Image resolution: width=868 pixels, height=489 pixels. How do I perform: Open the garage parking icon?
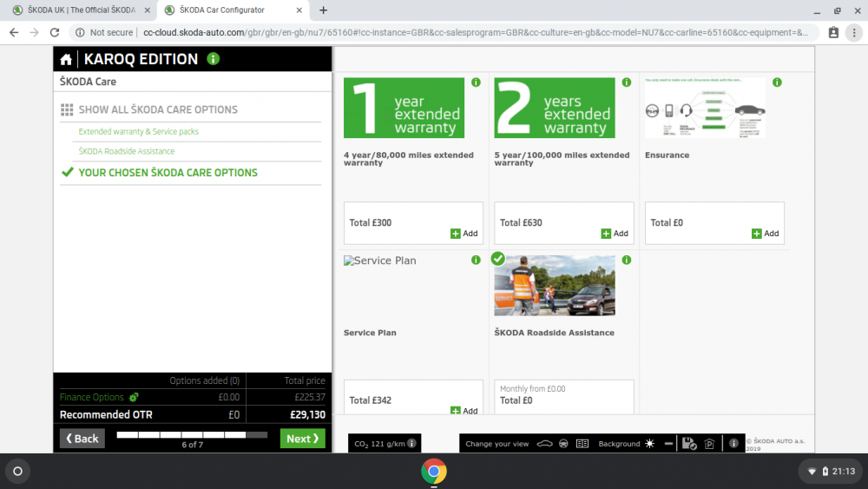tap(710, 444)
